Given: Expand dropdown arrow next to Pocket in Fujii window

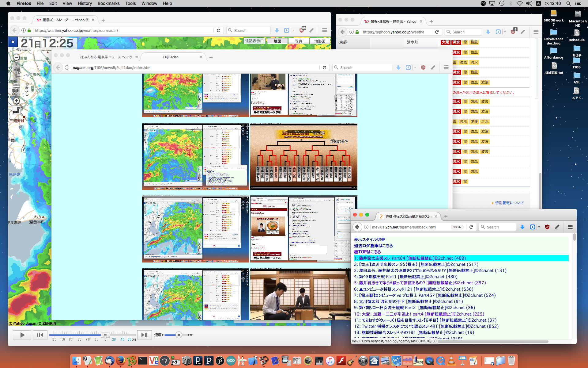Looking at the screenshot, I should click(x=415, y=67).
